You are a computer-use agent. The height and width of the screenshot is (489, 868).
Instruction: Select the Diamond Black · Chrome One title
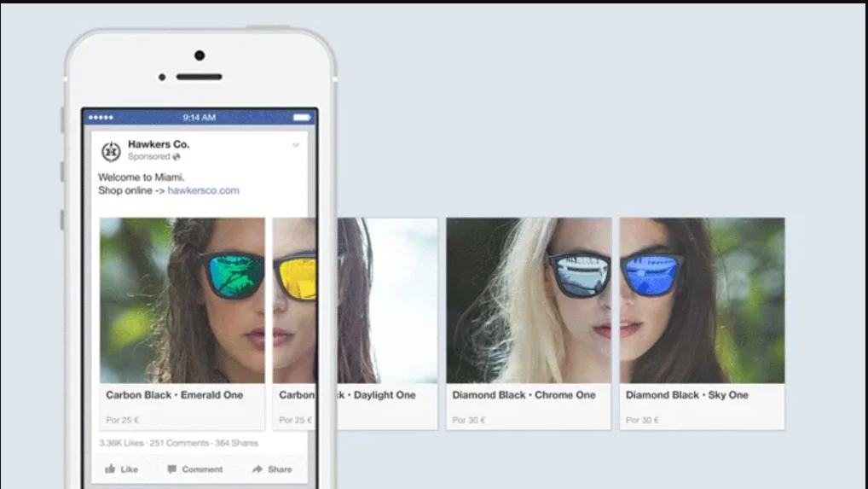524,395
